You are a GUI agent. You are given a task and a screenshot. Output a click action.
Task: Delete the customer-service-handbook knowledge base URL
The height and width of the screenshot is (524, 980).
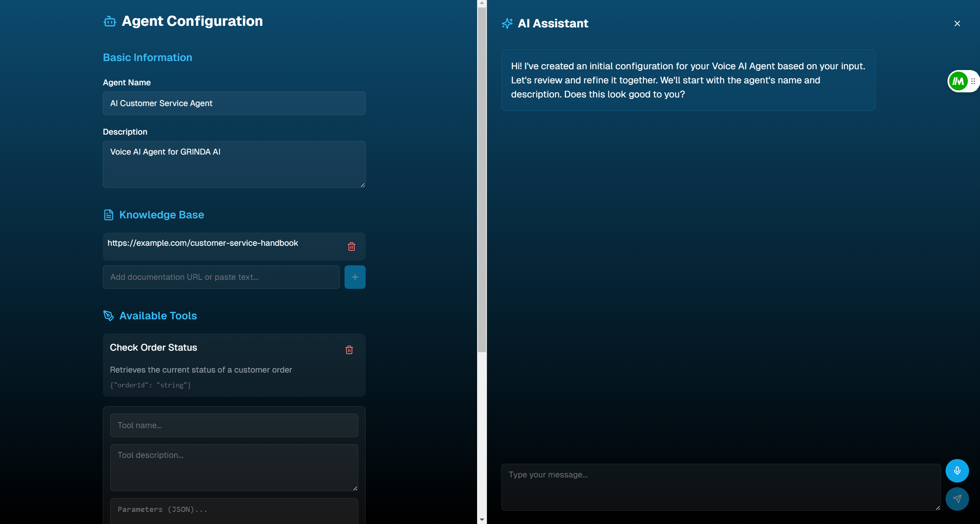coord(351,247)
